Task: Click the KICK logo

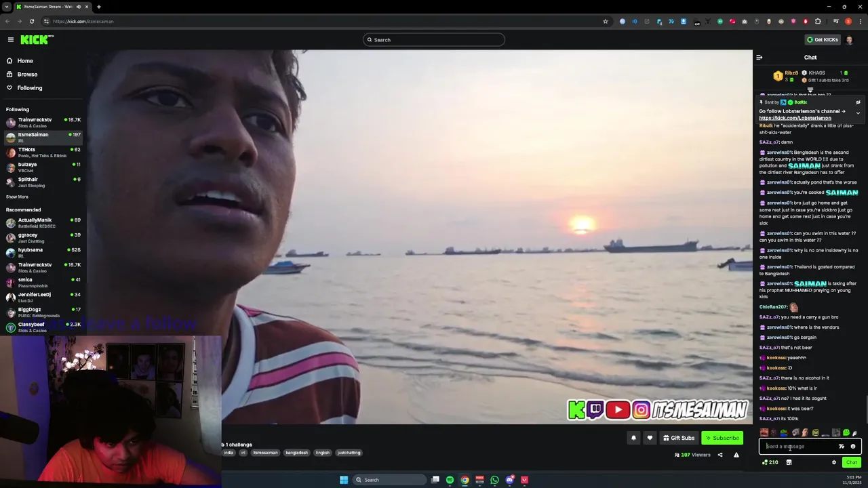Action: tap(36, 40)
